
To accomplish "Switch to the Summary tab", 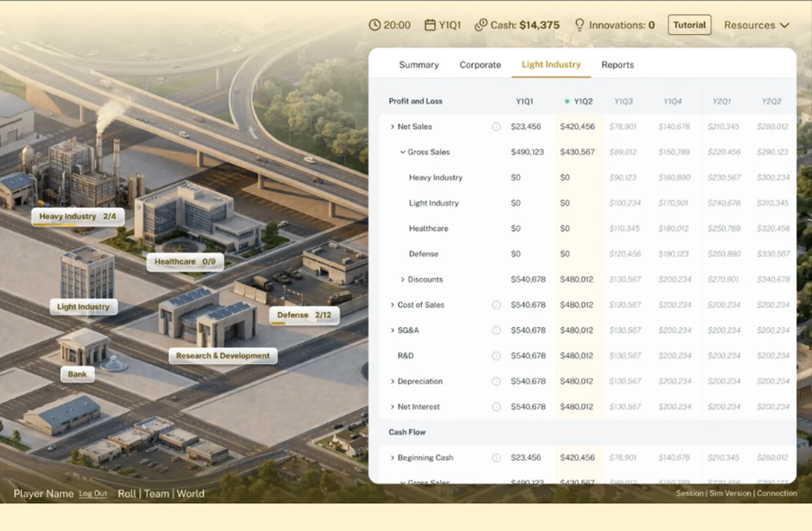I will [419, 65].
